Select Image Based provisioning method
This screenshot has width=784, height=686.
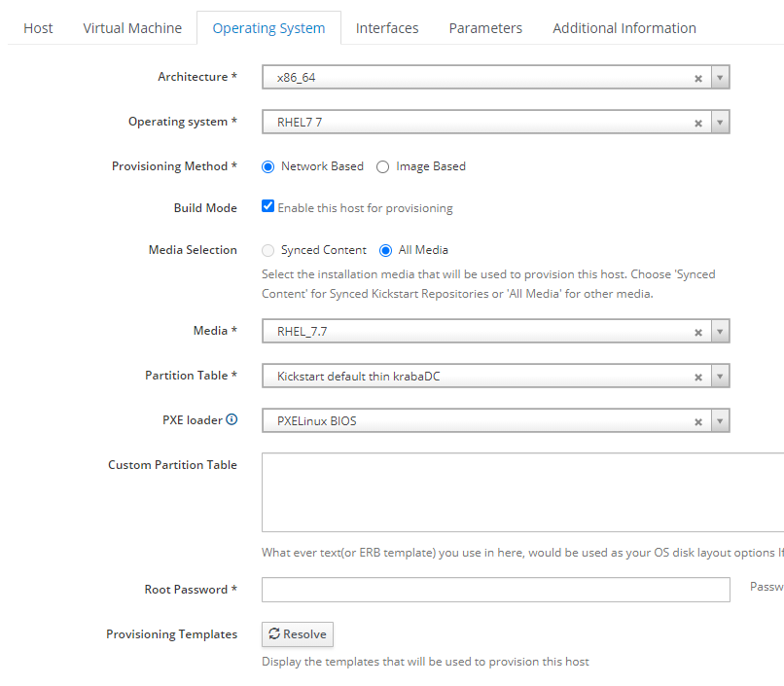(382, 166)
